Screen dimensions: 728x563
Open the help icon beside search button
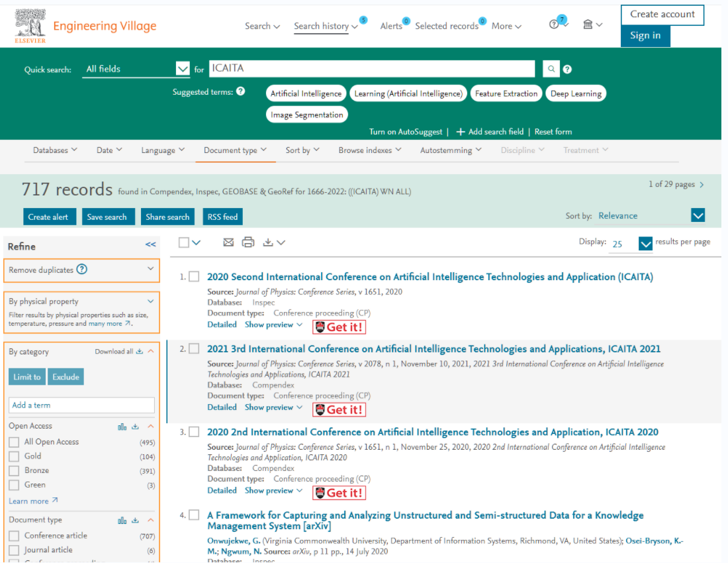(x=567, y=69)
